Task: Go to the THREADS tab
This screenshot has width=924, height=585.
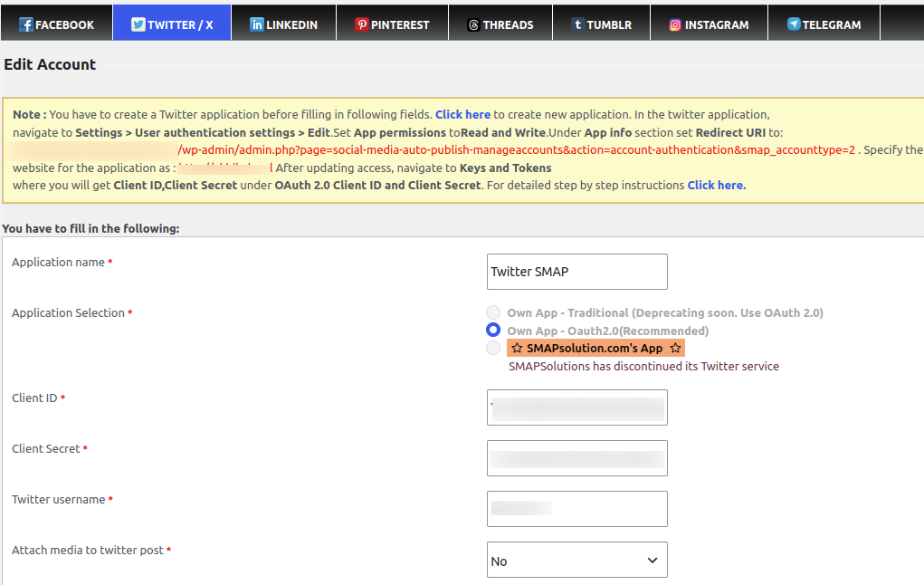Action: point(500,23)
